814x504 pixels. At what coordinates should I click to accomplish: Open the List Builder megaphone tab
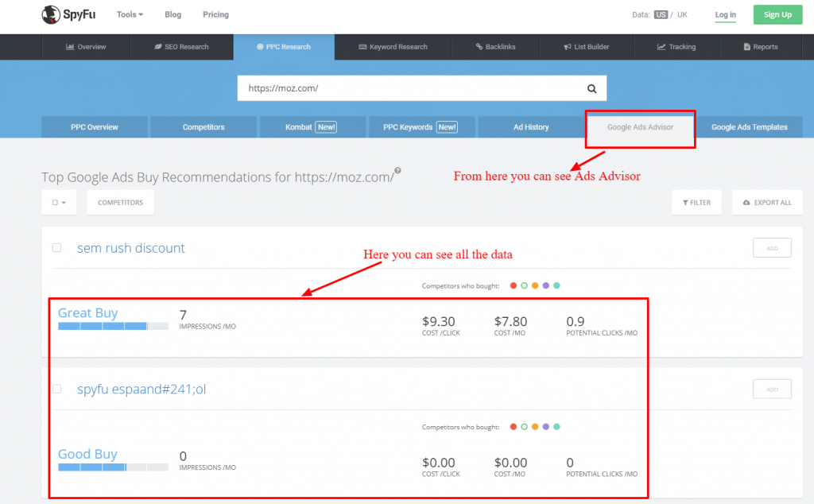point(587,47)
